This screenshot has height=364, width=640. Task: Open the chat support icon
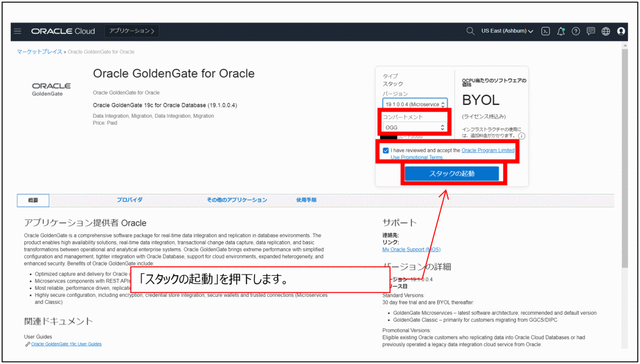tap(590, 31)
